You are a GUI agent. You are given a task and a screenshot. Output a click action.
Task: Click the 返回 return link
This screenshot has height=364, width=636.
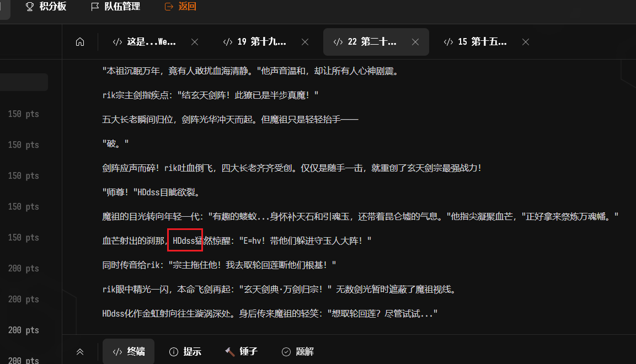pyautogui.click(x=188, y=7)
